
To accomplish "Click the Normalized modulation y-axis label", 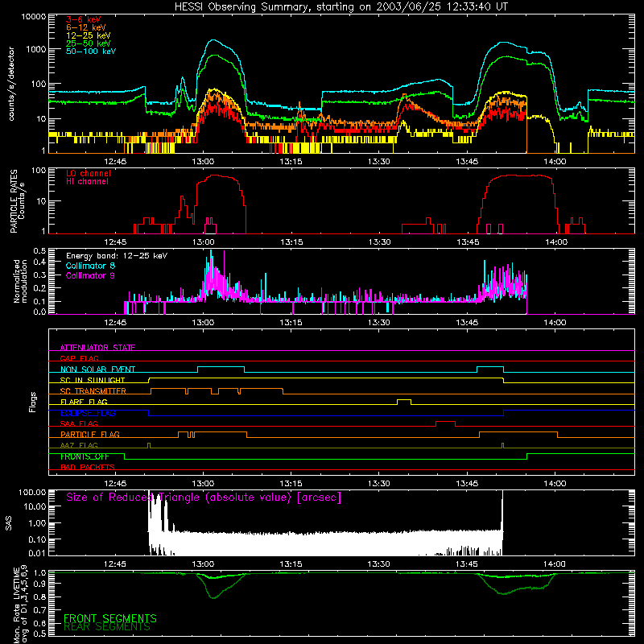I will 21,281.
